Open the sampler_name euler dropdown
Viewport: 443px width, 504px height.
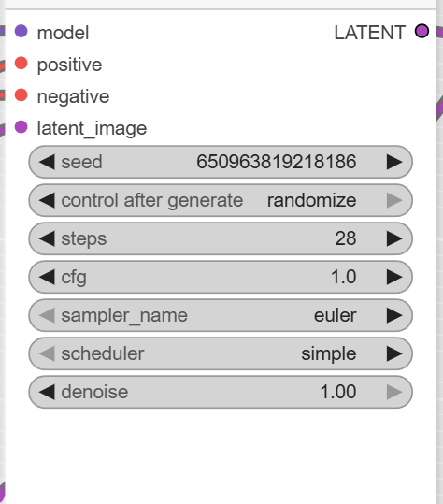pyautogui.click(x=221, y=315)
